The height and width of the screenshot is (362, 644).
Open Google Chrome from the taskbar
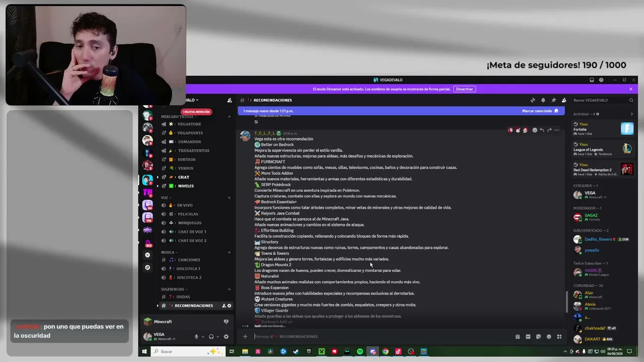coord(385,351)
